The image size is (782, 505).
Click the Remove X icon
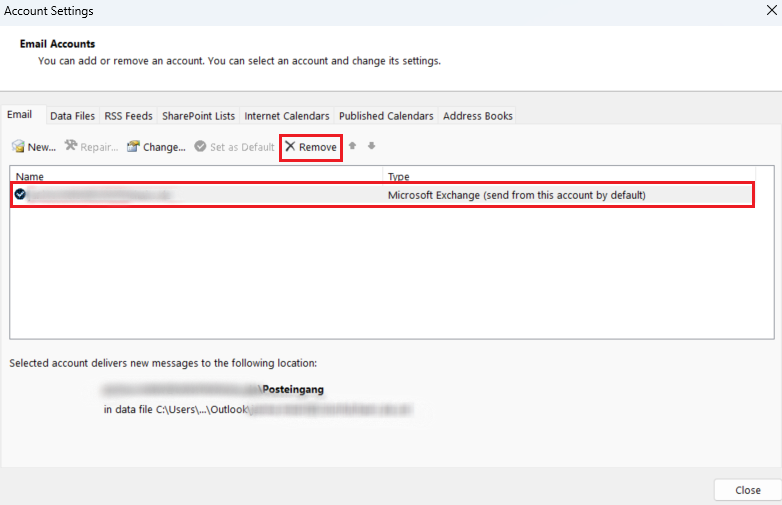(290, 147)
